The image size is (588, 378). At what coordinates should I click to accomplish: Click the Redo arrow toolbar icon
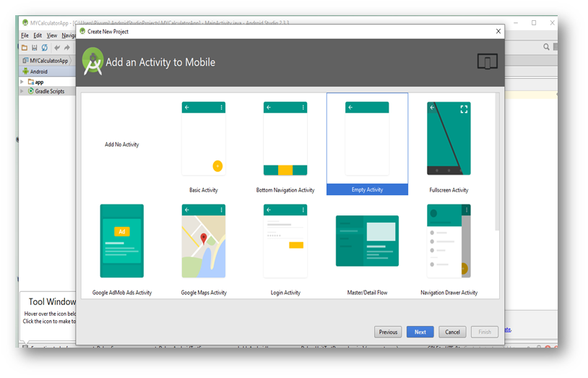tap(67, 48)
